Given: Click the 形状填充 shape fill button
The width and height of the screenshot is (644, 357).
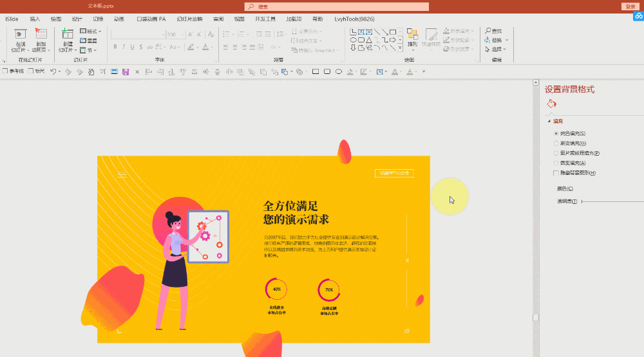Looking at the screenshot, I should tap(459, 31).
